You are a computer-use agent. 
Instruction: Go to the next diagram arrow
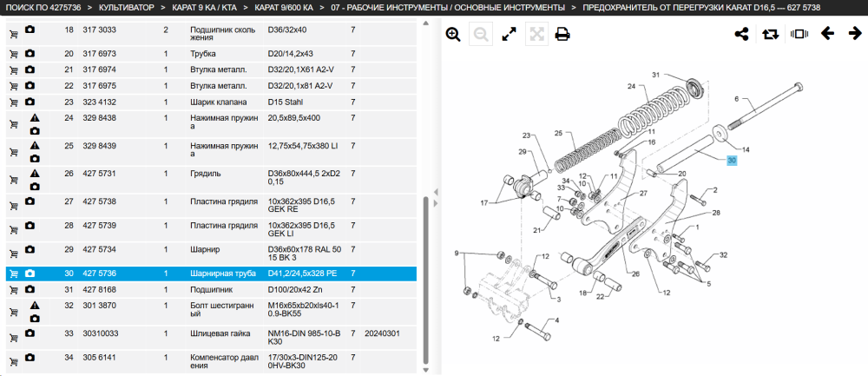point(855,34)
